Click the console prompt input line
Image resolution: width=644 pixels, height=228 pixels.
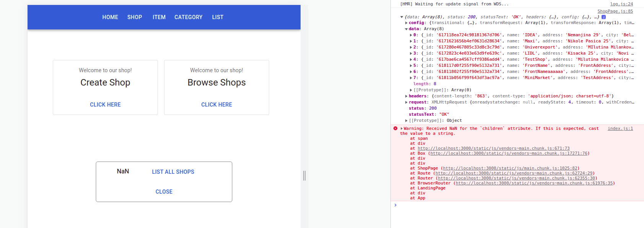tap(517, 205)
